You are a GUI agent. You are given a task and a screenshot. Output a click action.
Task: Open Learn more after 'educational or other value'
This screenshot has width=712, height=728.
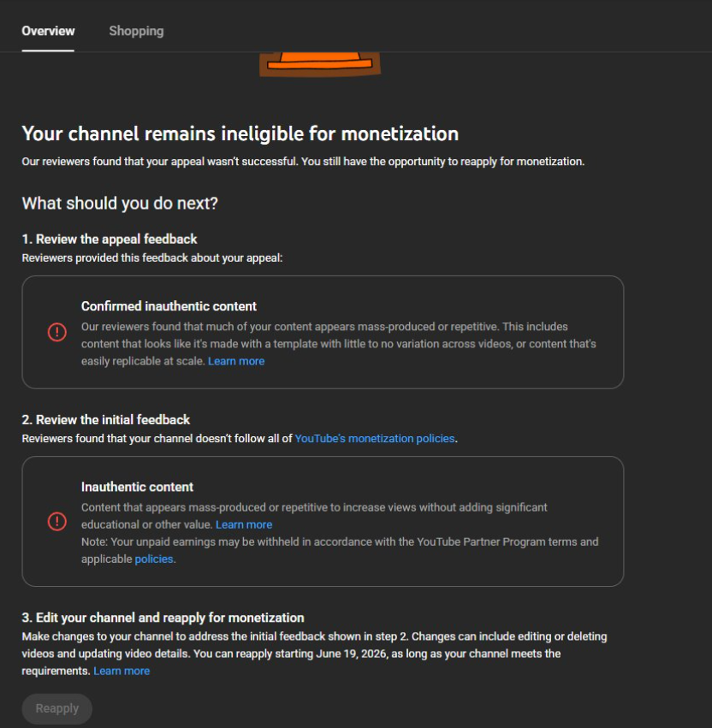pos(244,524)
